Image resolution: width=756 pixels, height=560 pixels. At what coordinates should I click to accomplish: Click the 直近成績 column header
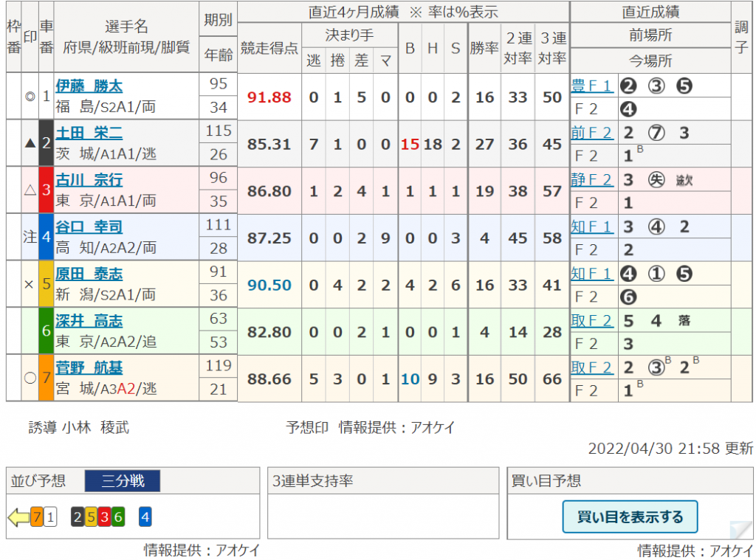coord(650,12)
